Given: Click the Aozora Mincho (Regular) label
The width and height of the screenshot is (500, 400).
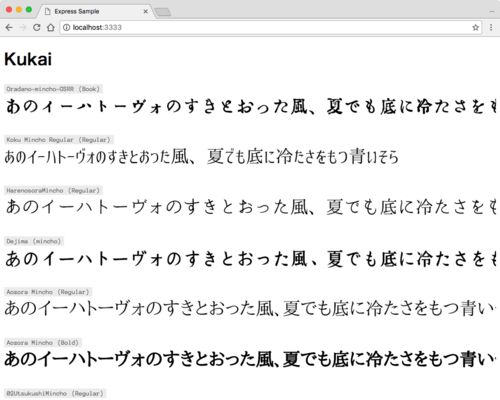Looking at the screenshot, I should pyautogui.click(x=48, y=292).
